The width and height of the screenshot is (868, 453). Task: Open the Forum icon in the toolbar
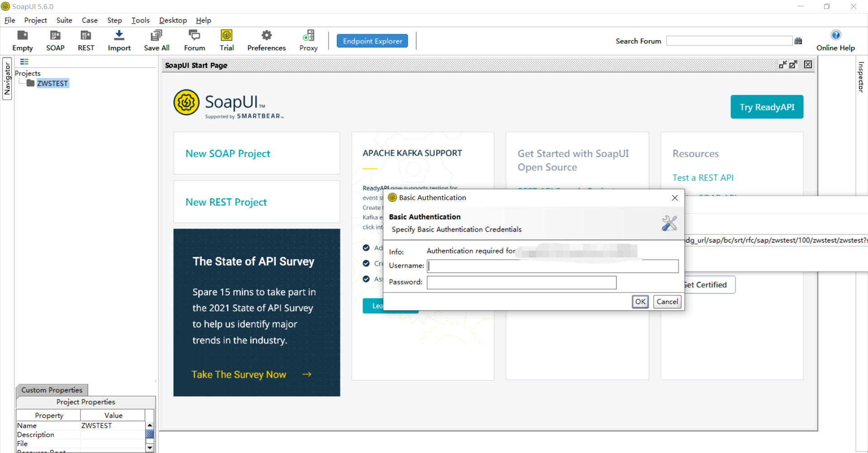click(194, 40)
